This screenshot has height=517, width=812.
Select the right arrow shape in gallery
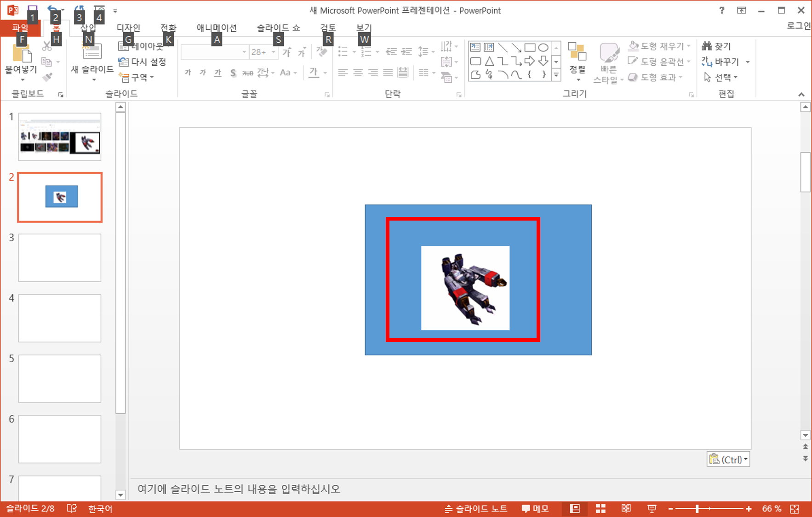pyautogui.click(x=530, y=61)
